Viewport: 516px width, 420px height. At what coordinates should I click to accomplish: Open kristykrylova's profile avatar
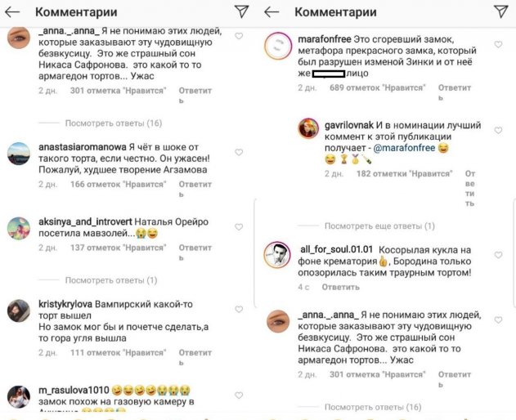coord(19,310)
